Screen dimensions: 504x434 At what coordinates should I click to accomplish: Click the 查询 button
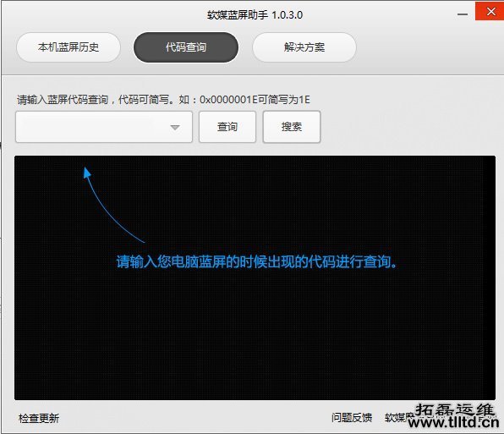point(227,127)
